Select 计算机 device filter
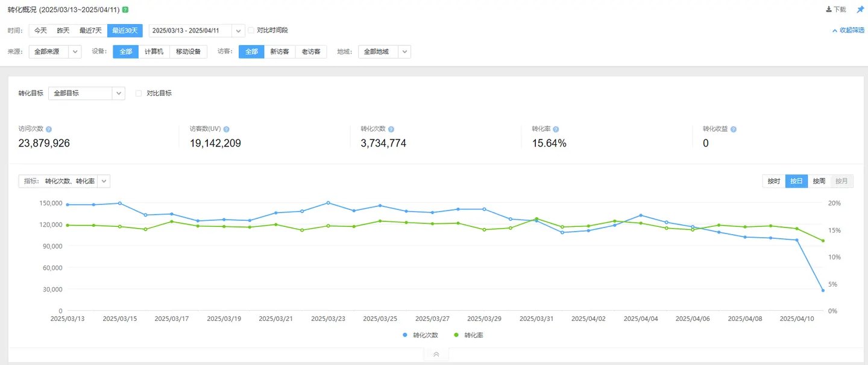 coord(154,52)
